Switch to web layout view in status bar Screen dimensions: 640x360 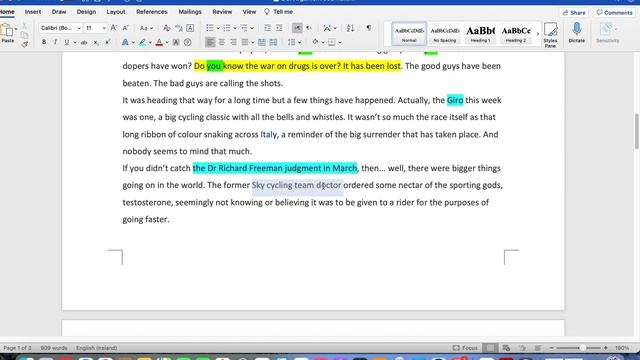(506, 348)
